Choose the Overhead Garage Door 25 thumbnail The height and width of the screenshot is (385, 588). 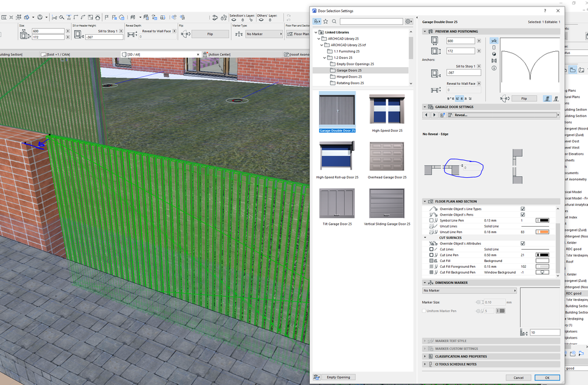pyautogui.click(x=387, y=160)
